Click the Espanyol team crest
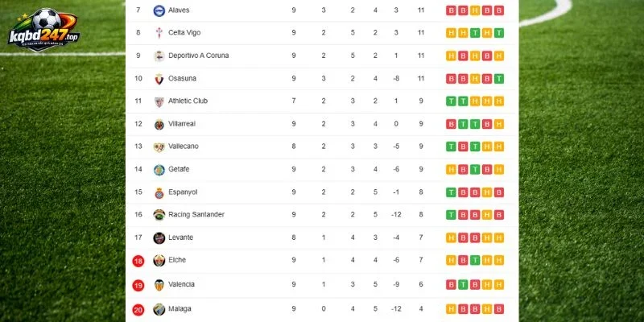Viewport: 644px width, 322px height. 159,192
